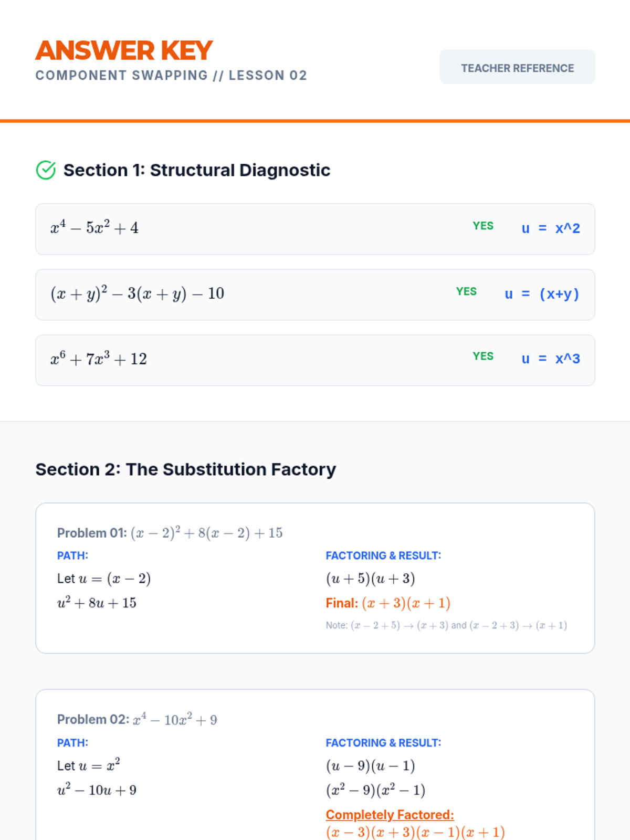This screenshot has width=630, height=840.
Task: Click the u = (x+y) answer
Action: coord(542,294)
